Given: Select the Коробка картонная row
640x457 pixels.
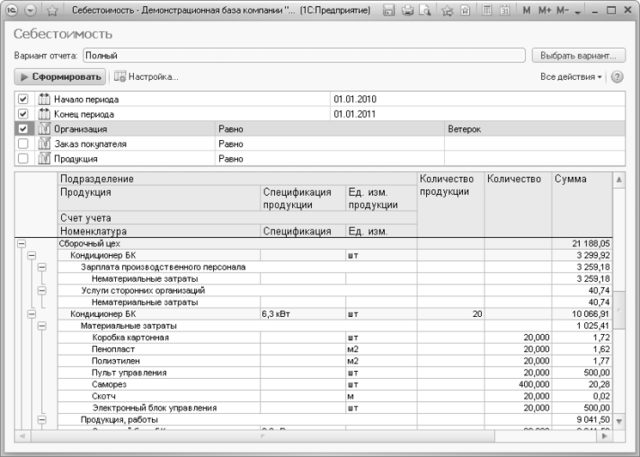Looking at the screenshot, I should pyautogui.click(x=335, y=337).
